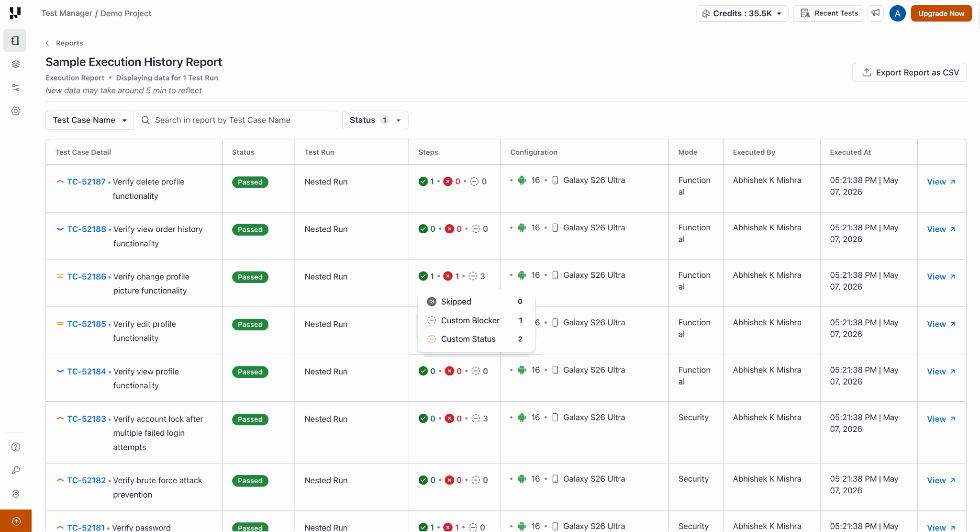The height and width of the screenshot is (532, 980).
Task: Open test case TC-52187 link
Action: [x=86, y=181]
